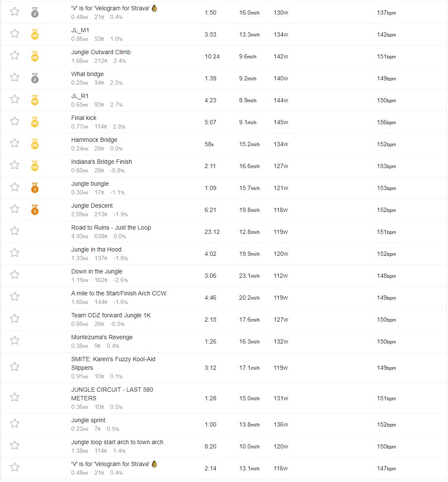Click PR medal on Jungle Outward Climb
Image resolution: width=448 pixels, height=482 pixels.
(x=35, y=56)
